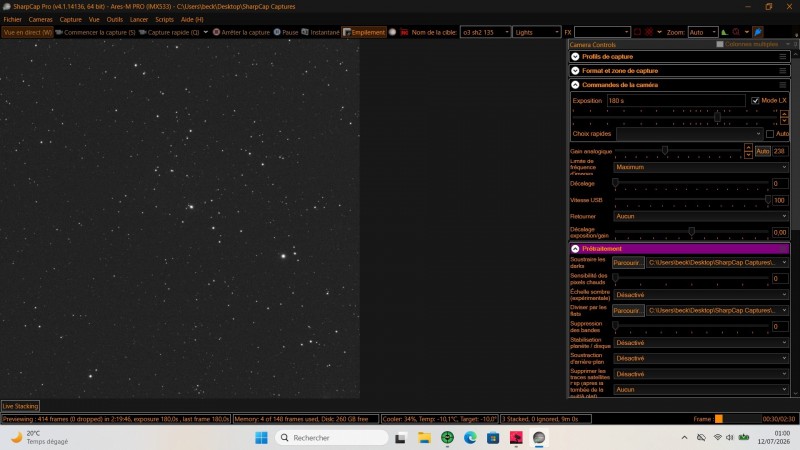Open File Explorer from the taskbar
The image size is (800, 450).
coord(424,438)
